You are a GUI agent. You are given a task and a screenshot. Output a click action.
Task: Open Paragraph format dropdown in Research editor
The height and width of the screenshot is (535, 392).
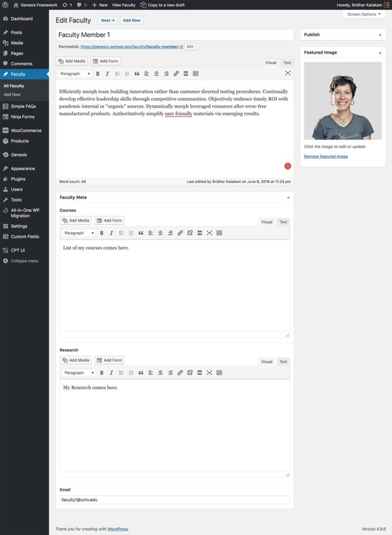pos(79,373)
